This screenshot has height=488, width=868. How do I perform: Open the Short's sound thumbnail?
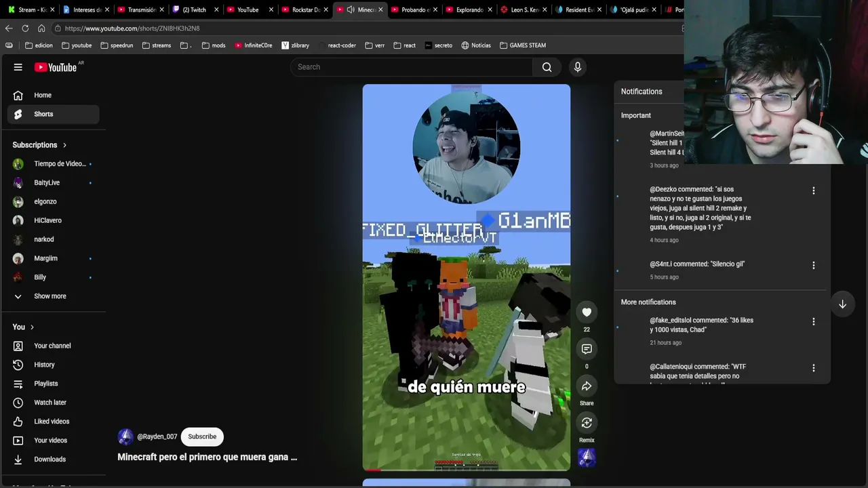click(587, 458)
